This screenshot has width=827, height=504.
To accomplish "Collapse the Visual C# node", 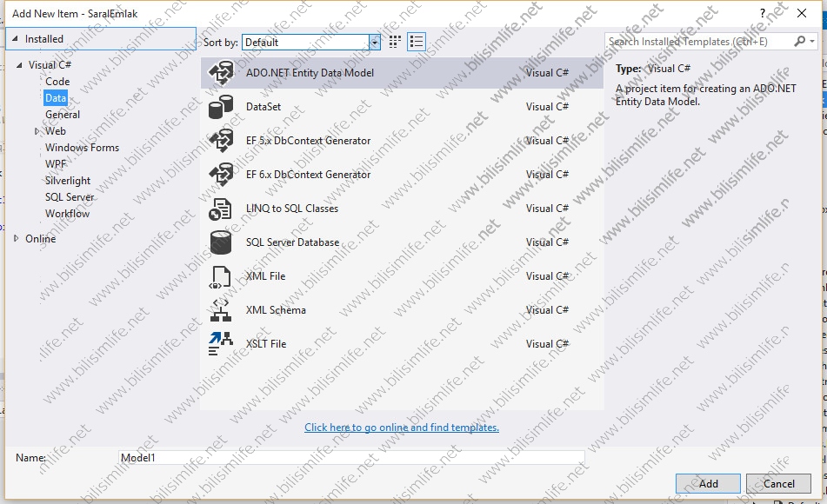I will coord(19,65).
